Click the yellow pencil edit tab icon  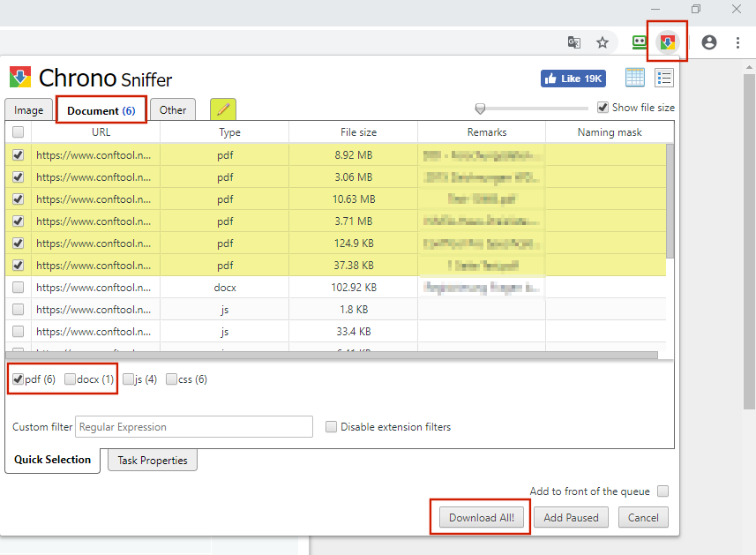pyautogui.click(x=223, y=109)
